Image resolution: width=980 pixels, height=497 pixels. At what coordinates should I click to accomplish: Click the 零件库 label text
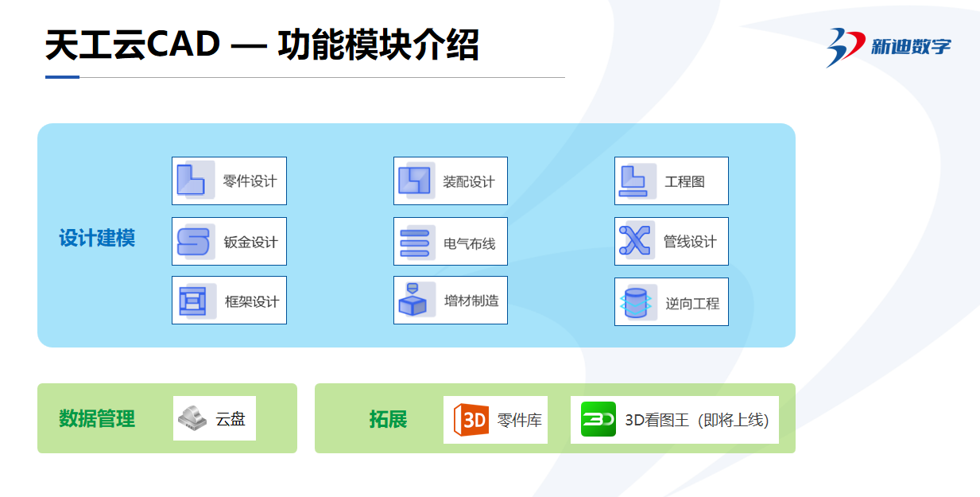point(520,420)
